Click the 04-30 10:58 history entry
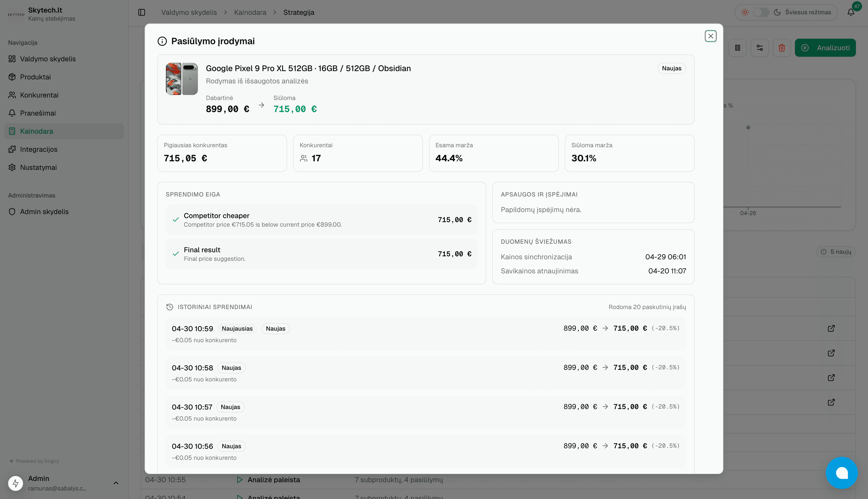The height and width of the screenshot is (499, 868). pyautogui.click(x=425, y=373)
